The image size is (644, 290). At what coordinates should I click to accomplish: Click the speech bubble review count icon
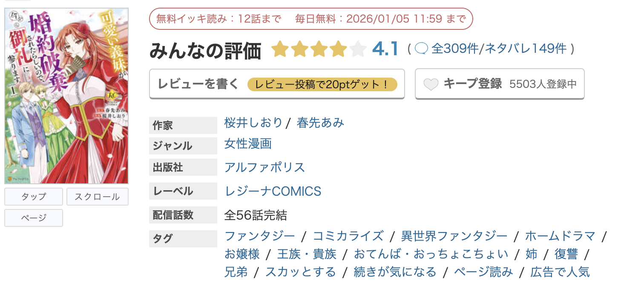(x=421, y=49)
